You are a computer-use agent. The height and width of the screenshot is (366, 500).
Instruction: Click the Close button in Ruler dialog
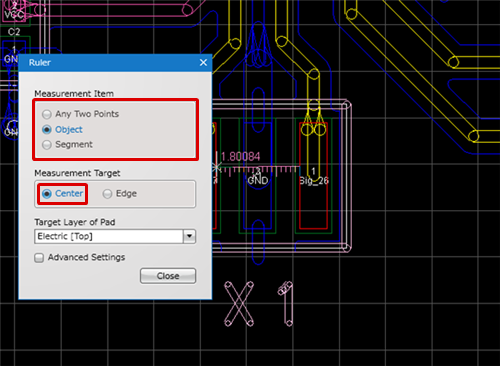168,276
